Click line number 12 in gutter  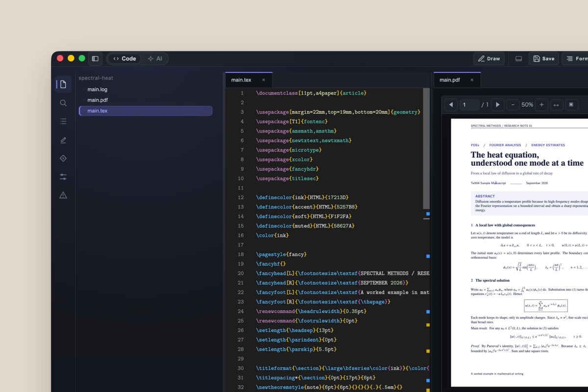[x=241, y=197]
